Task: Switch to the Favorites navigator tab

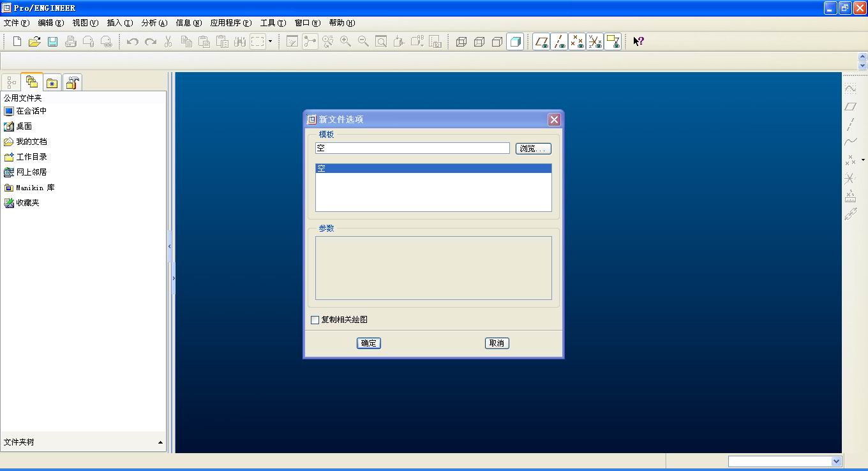Action: [x=52, y=83]
